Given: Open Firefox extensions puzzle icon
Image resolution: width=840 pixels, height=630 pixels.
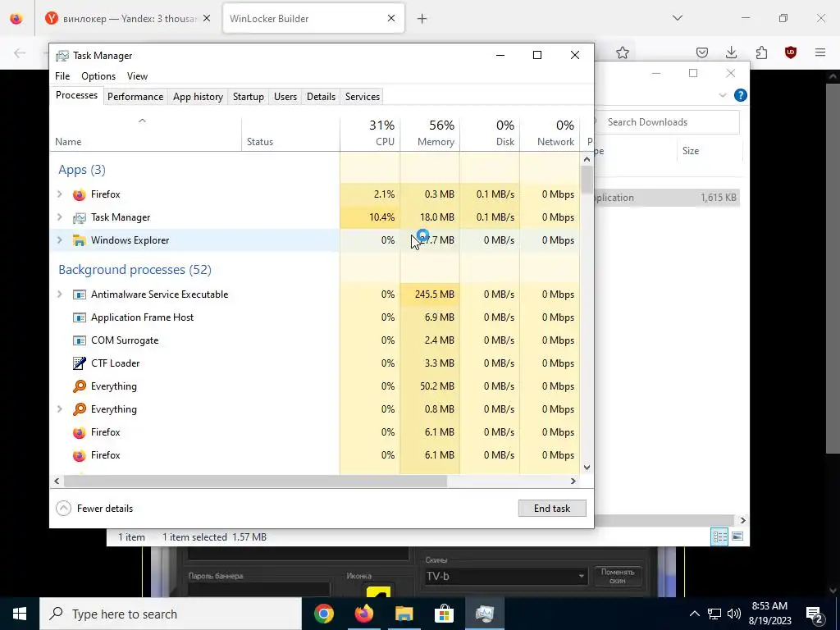Looking at the screenshot, I should [x=761, y=52].
